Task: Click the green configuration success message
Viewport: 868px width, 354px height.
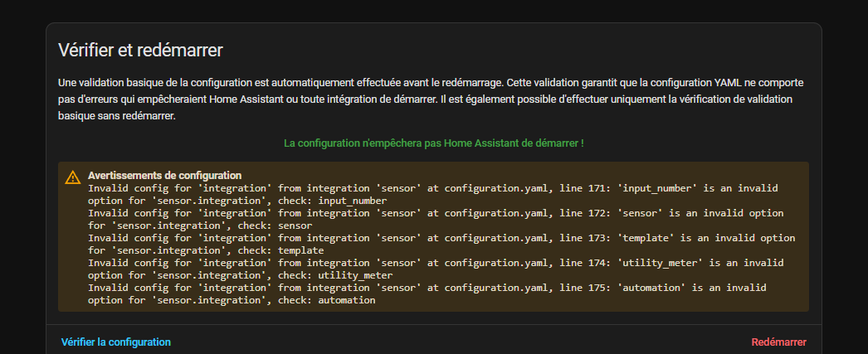Action: coord(433,143)
